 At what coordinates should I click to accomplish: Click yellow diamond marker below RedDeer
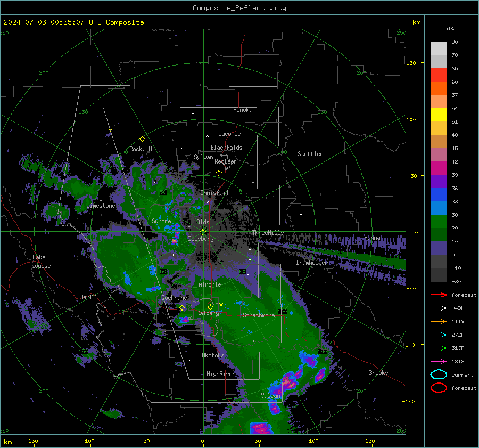pos(219,173)
